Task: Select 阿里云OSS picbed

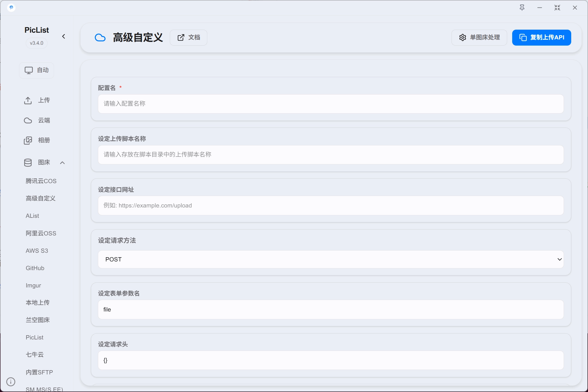Action: 41,233
